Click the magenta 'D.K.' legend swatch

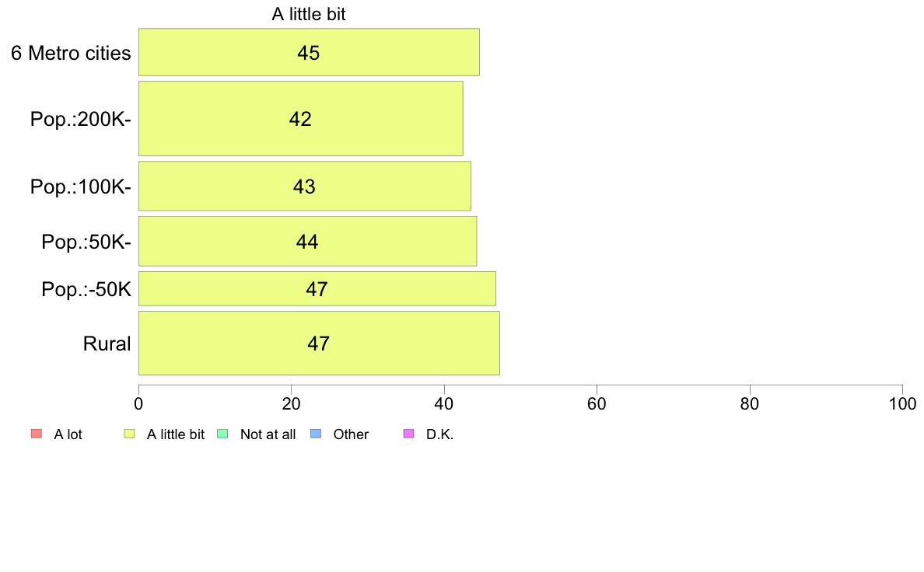(408, 434)
